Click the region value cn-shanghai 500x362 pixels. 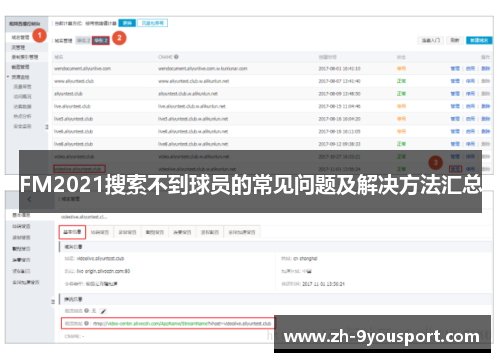tap(305, 259)
